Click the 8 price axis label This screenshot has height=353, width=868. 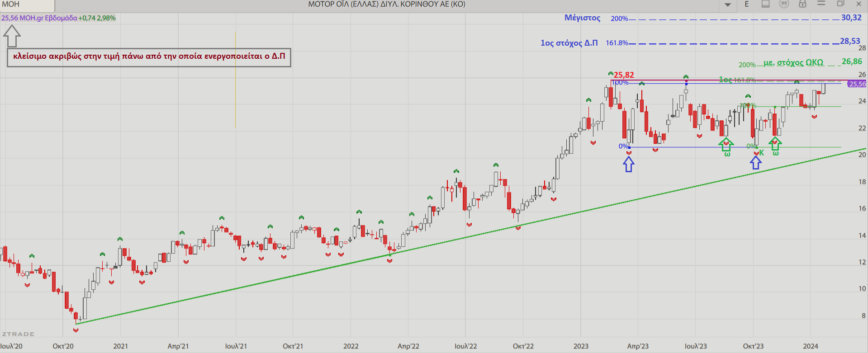tap(864, 316)
